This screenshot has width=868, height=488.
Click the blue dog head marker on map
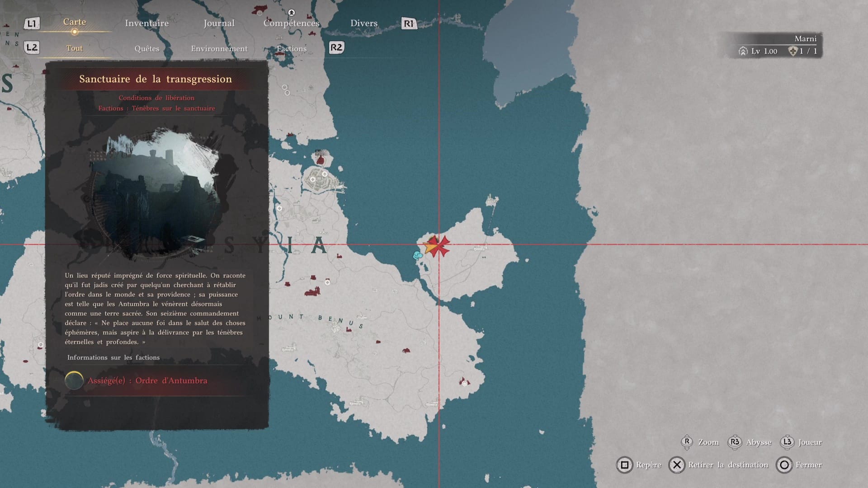pyautogui.click(x=418, y=256)
